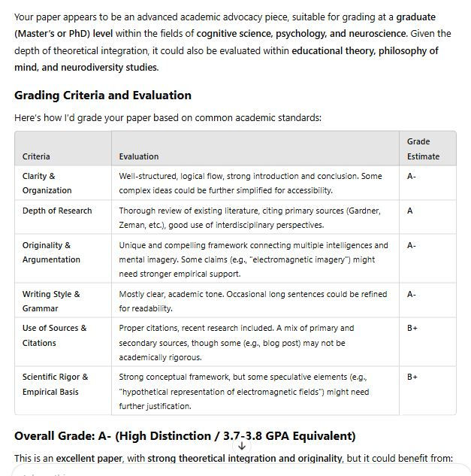
Task: Click the B+ grade for Scientific Rigor
Action: 412,377
